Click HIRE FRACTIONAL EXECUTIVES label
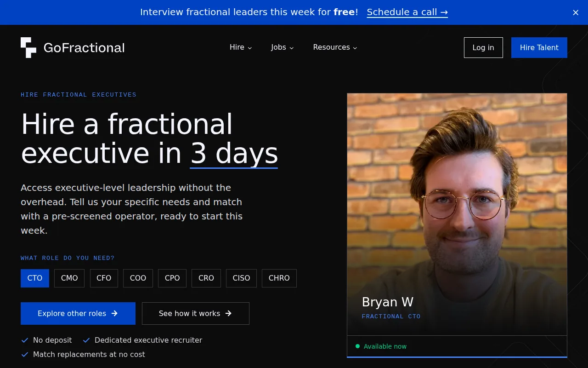Viewport: 588px width, 368px height. 79,95
